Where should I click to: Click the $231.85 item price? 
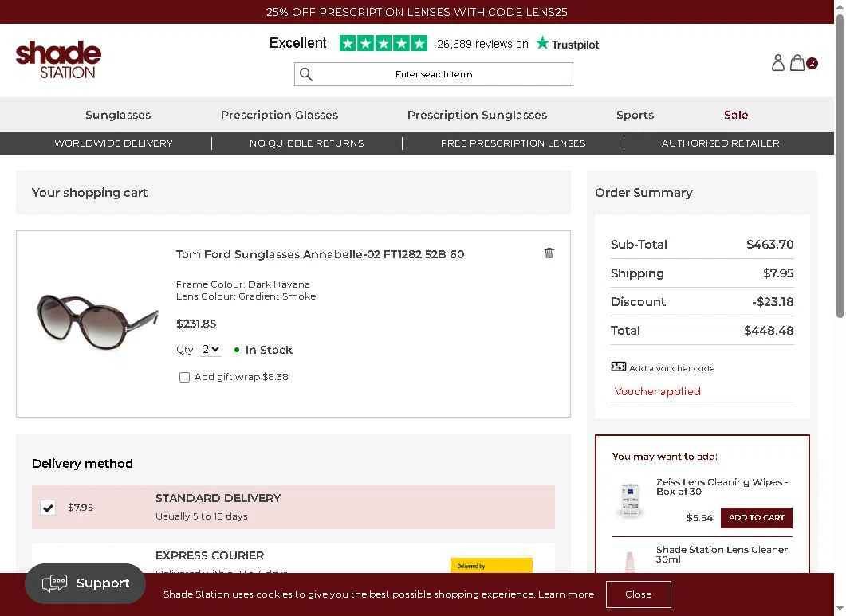pos(196,324)
